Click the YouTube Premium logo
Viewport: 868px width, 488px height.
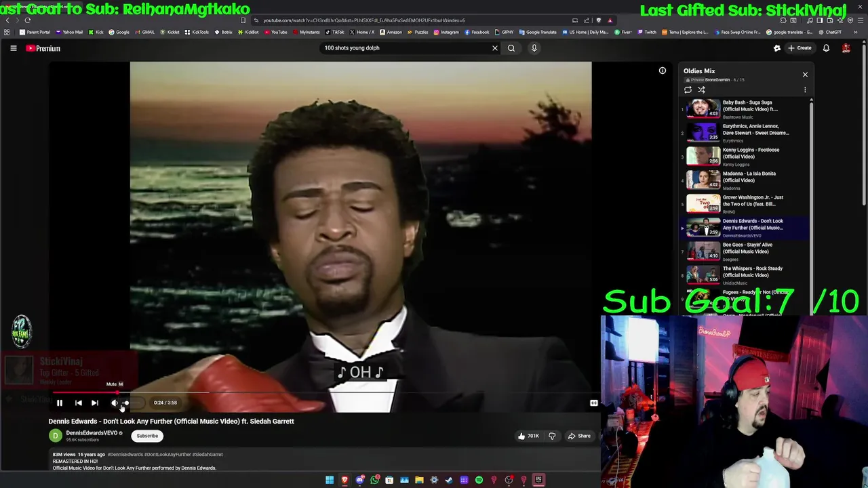pos(43,48)
